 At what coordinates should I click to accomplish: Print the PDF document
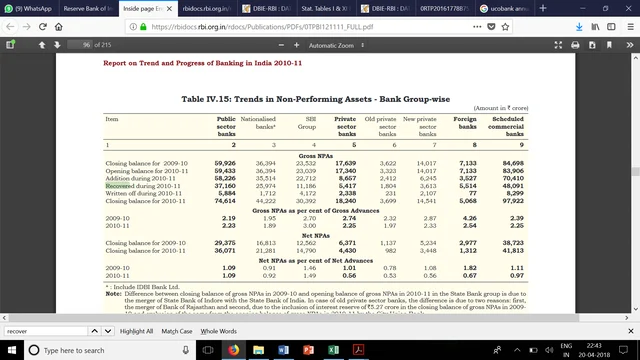coord(575,45)
